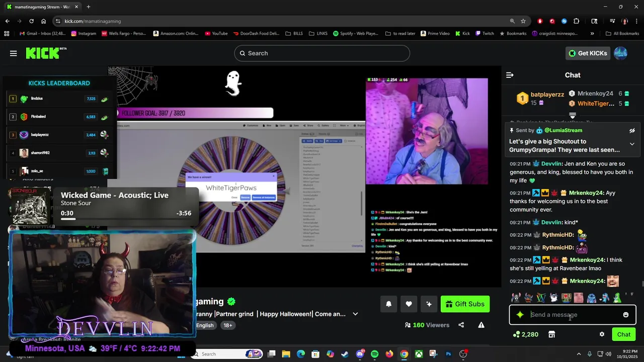Click the address bar showing kick.com/mamatinagaming
The image size is (644, 362).
pos(93,21)
